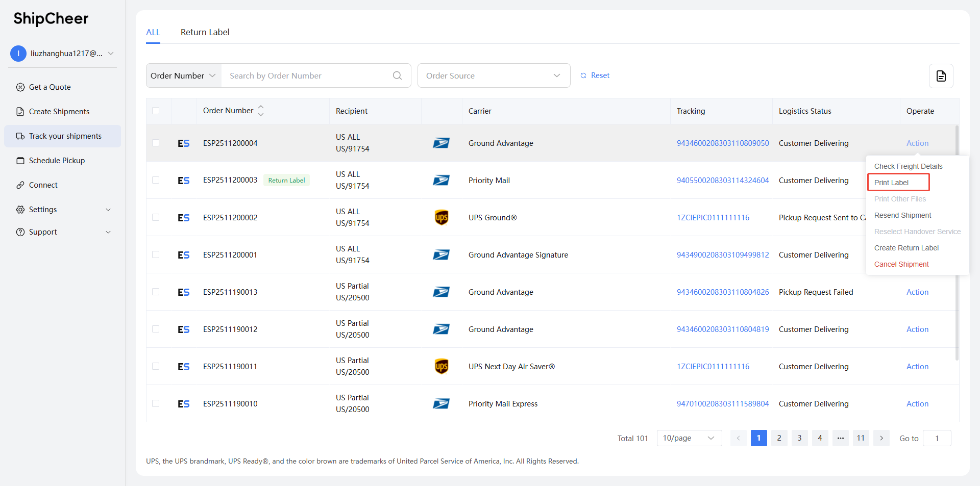Check the box for order ESP2511200002
Image resolution: width=980 pixels, height=486 pixels.
(x=156, y=217)
